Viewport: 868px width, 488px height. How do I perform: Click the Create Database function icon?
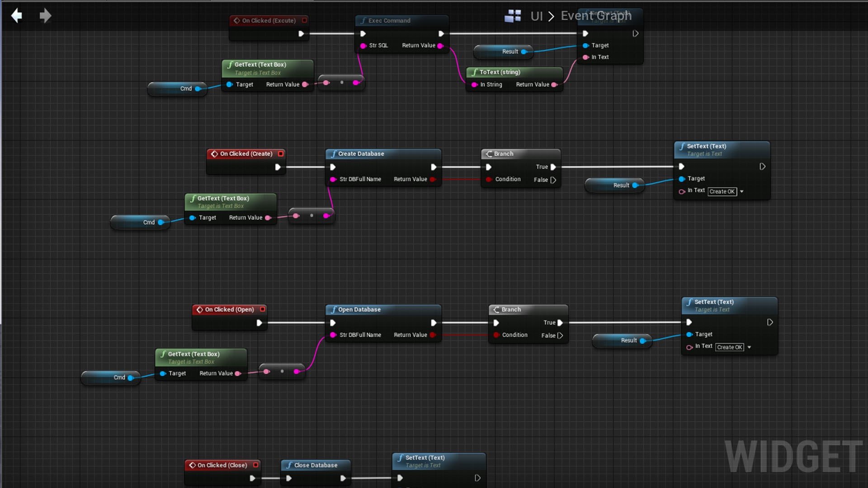(x=334, y=154)
